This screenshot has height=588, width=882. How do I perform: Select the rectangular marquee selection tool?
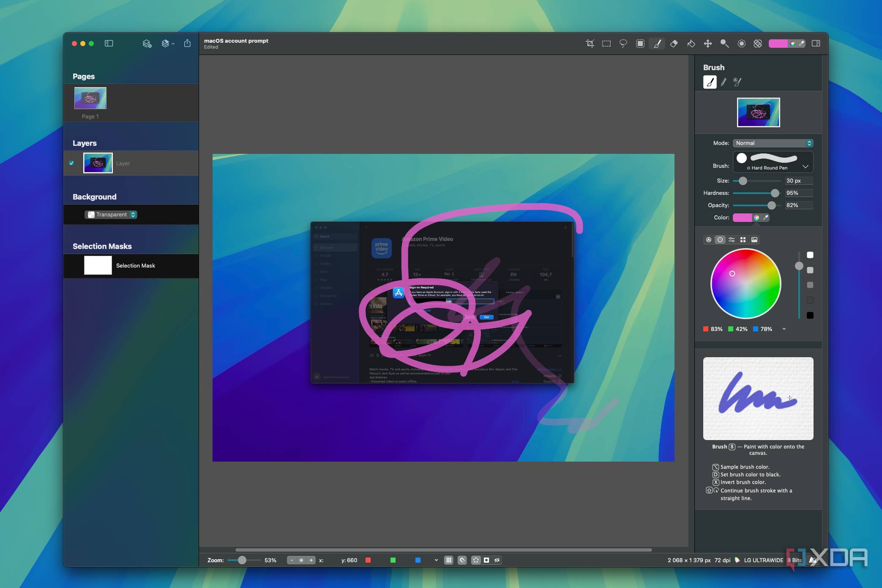pyautogui.click(x=606, y=44)
